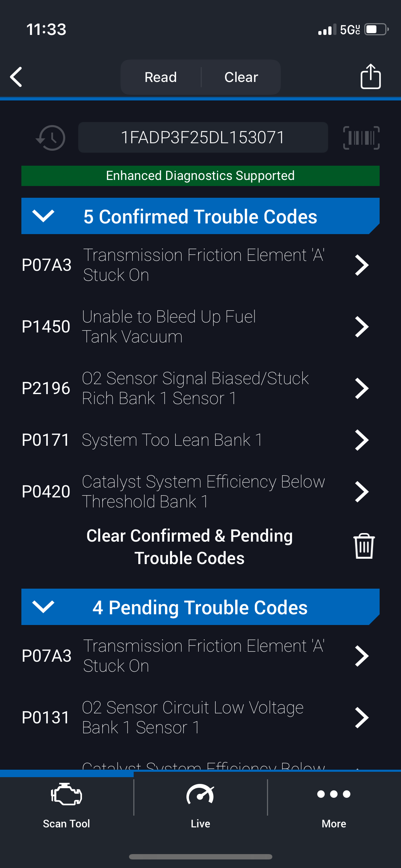Select the Clear tab

click(x=241, y=77)
